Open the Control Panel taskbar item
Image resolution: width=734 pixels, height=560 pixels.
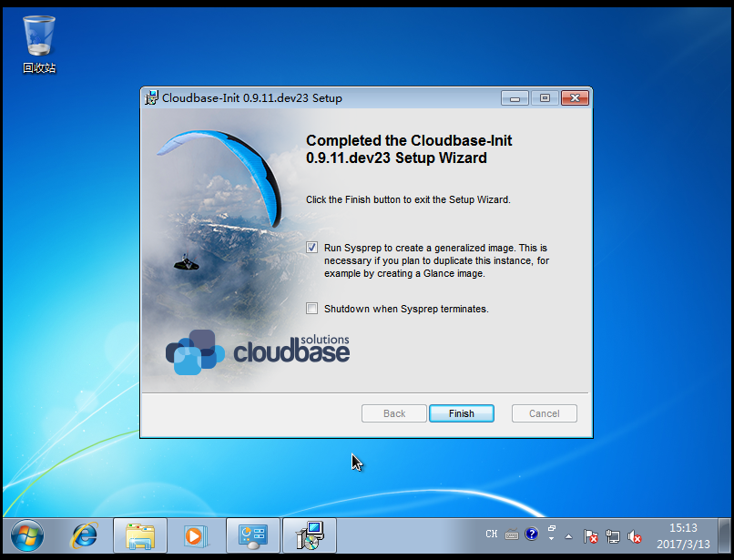pyautogui.click(x=253, y=535)
